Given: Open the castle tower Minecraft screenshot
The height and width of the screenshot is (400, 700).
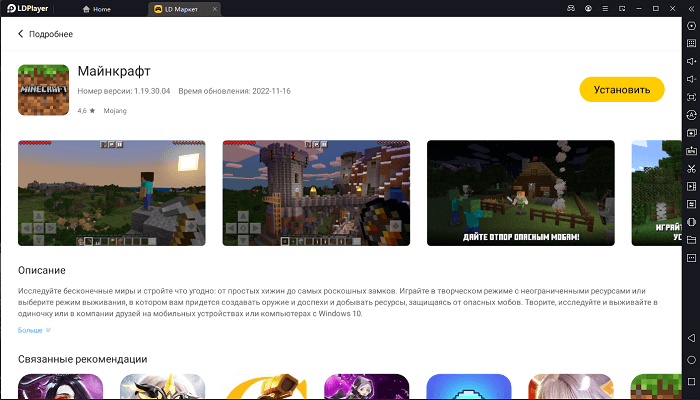Looking at the screenshot, I should [316, 193].
